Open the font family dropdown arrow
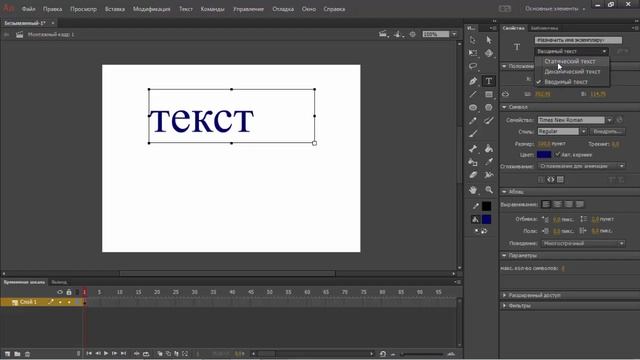 [x=609, y=120]
